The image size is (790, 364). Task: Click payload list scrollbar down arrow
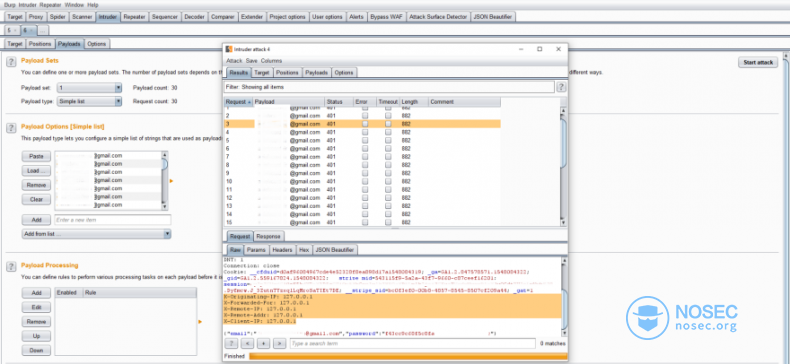click(x=164, y=206)
